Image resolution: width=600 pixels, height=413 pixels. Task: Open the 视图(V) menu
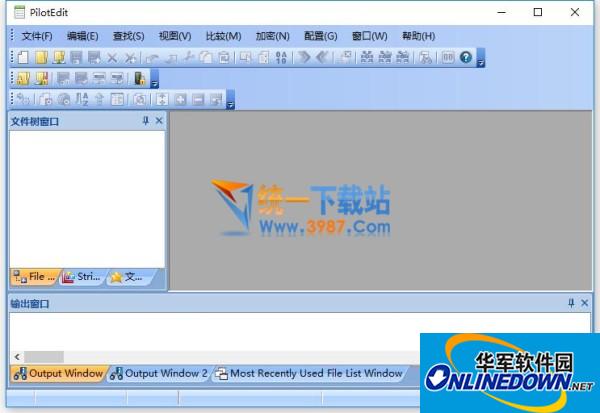coord(175,36)
